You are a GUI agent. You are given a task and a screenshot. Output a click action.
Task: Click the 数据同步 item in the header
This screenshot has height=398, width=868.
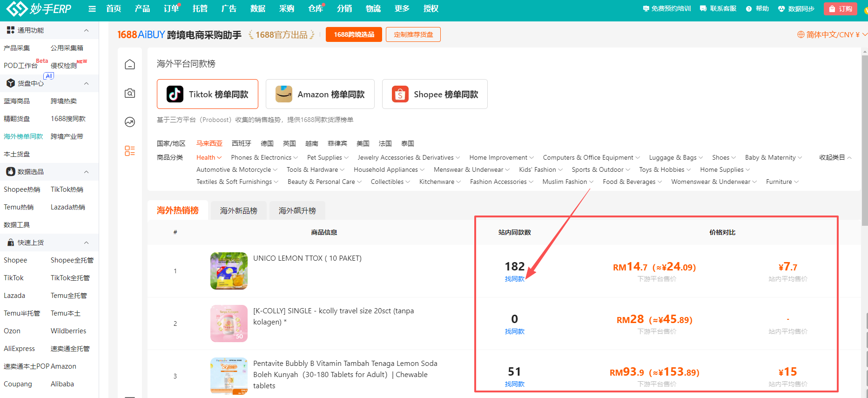click(x=796, y=8)
